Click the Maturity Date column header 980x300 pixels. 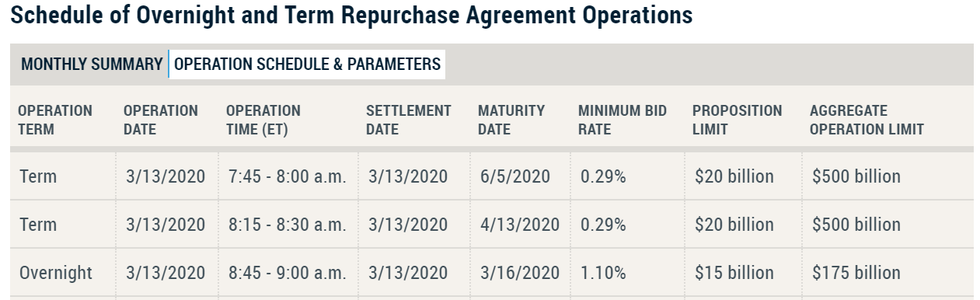(511, 120)
